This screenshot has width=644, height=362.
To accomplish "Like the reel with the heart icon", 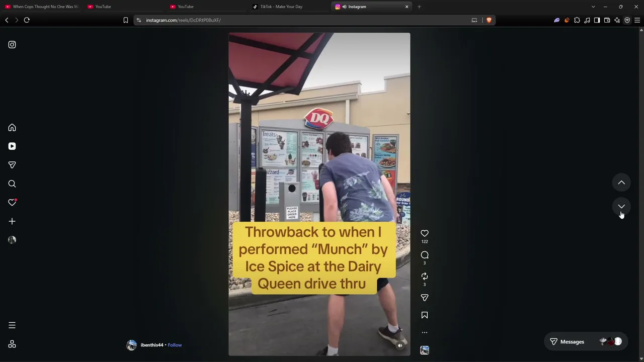I will [x=425, y=233].
